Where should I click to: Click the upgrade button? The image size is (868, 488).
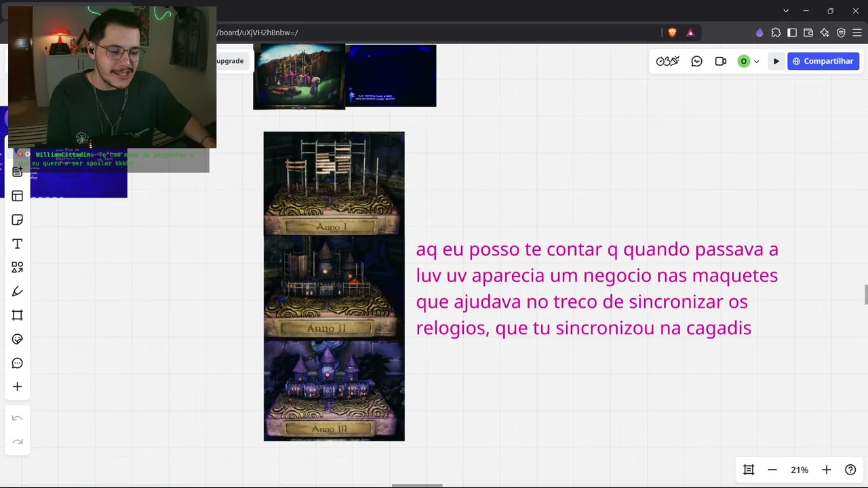(230, 61)
